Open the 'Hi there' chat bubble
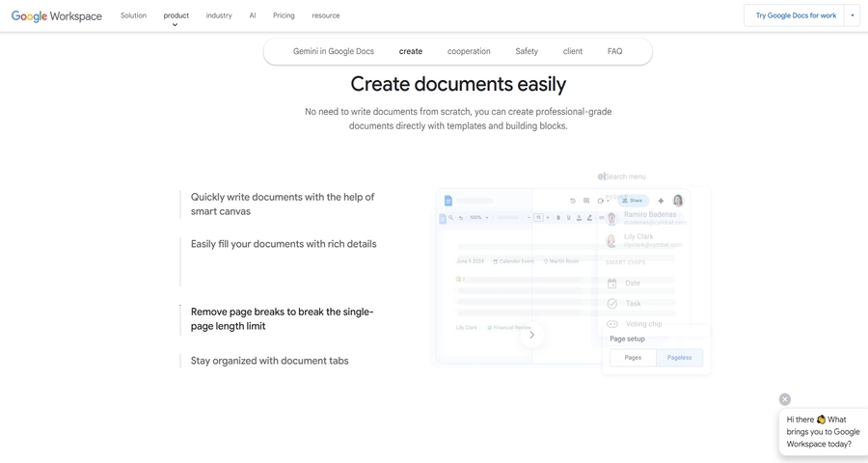The image size is (868, 463). point(824,432)
